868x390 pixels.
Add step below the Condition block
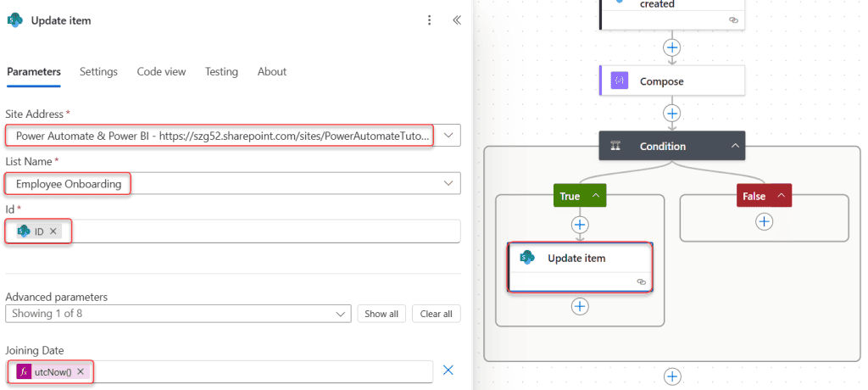[672, 376]
